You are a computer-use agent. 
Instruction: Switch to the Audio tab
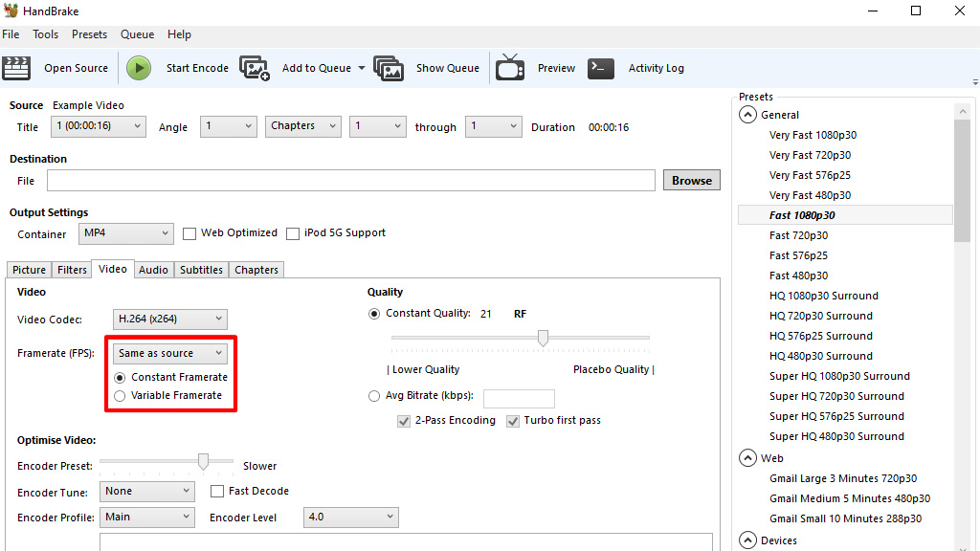pos(153,269)
